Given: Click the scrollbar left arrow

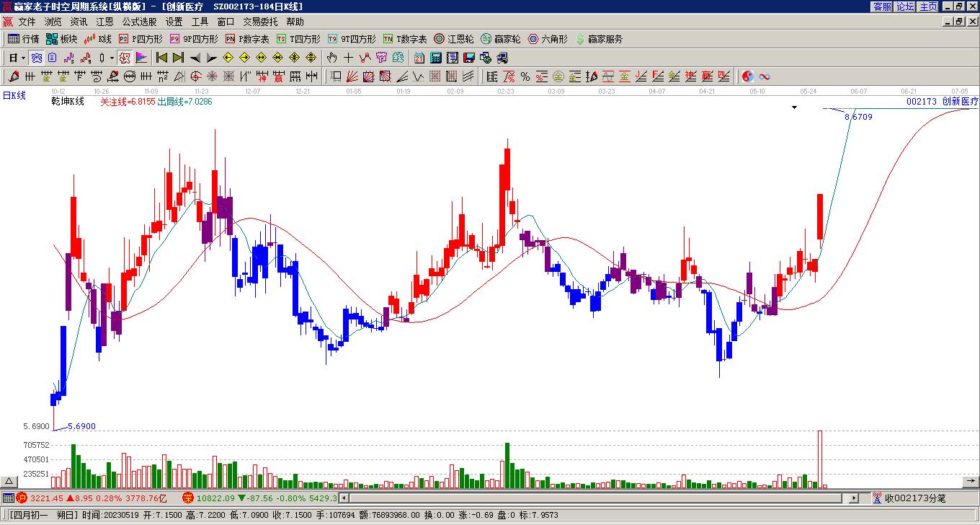Looking at the screenshot, I should click(x=343, y=498).
